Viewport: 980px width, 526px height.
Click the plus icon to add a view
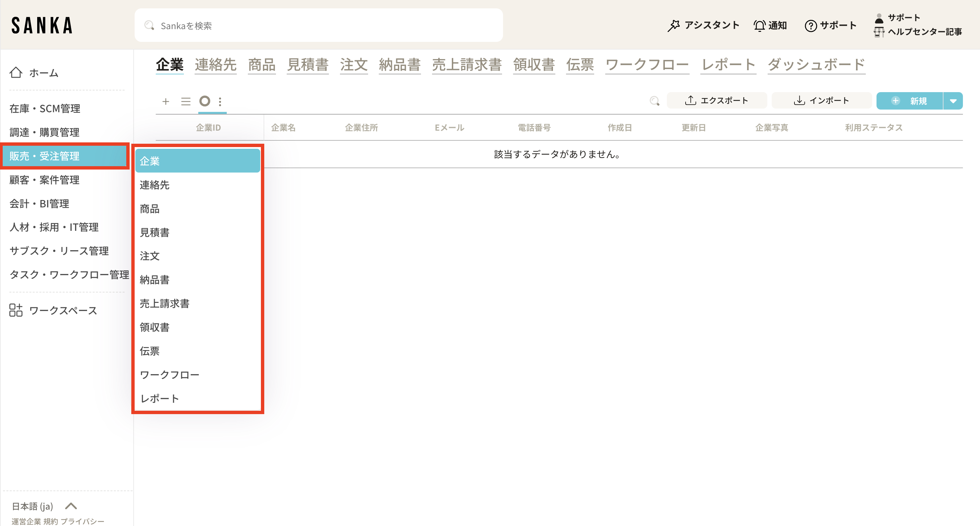(165, 101)
